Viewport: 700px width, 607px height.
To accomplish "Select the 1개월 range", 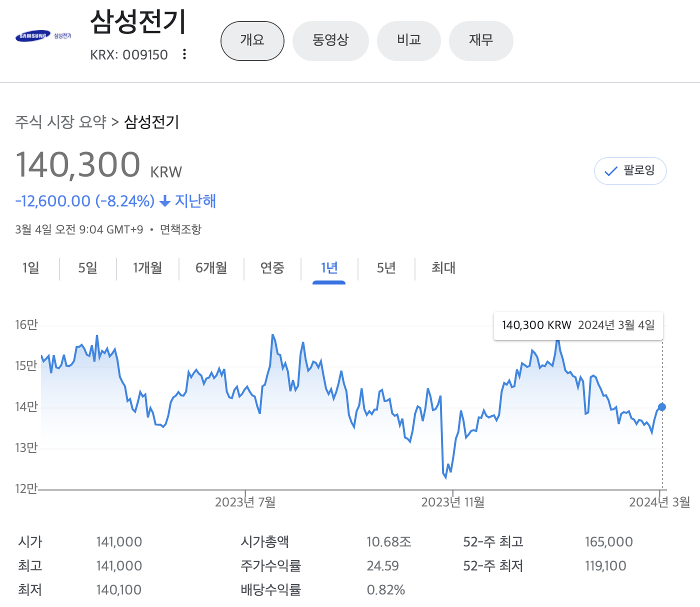I will [147, 268].
